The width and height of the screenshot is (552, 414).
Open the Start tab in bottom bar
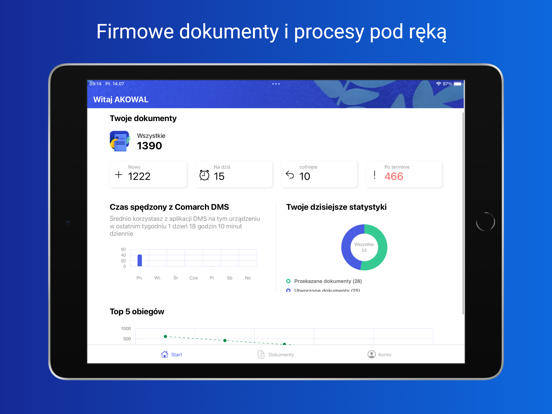pos(171,354)
